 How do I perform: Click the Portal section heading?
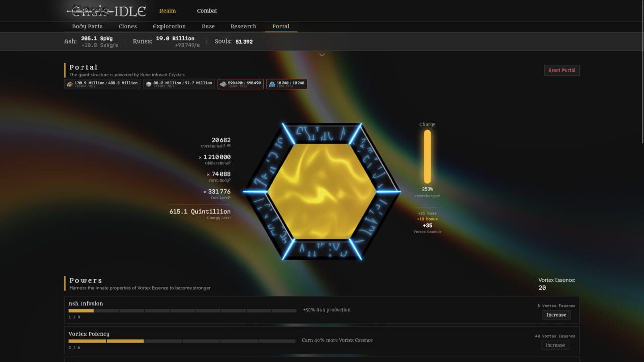(x=84, y=67)
